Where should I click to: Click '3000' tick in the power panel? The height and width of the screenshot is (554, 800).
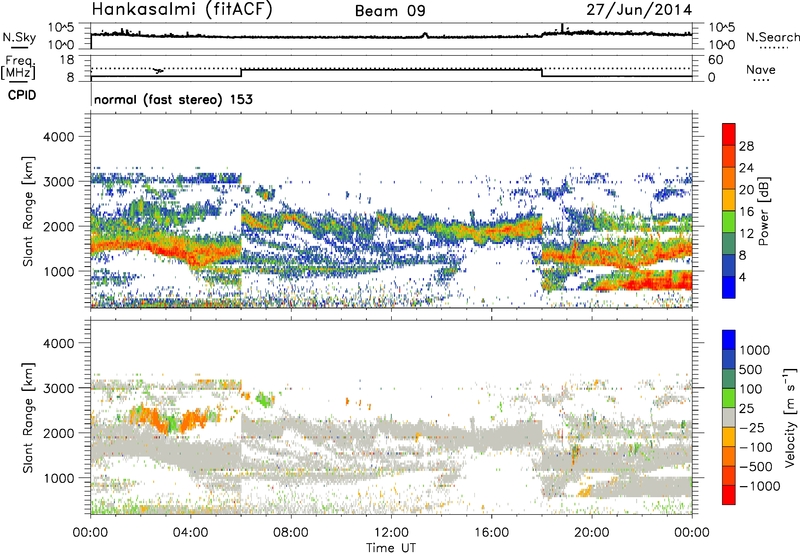pos(58,182)
